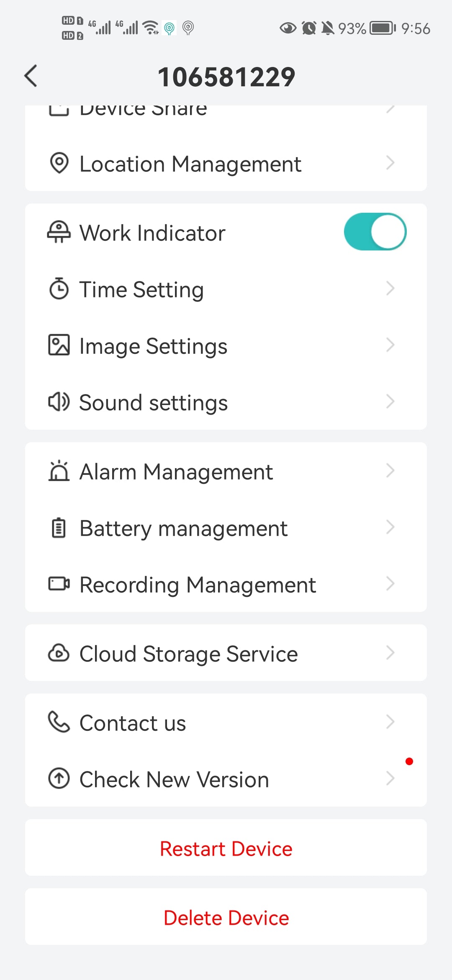Select the Sound settings menu entry
The width and height of the screenshot is (452, 980).
(x=153, y=402)
